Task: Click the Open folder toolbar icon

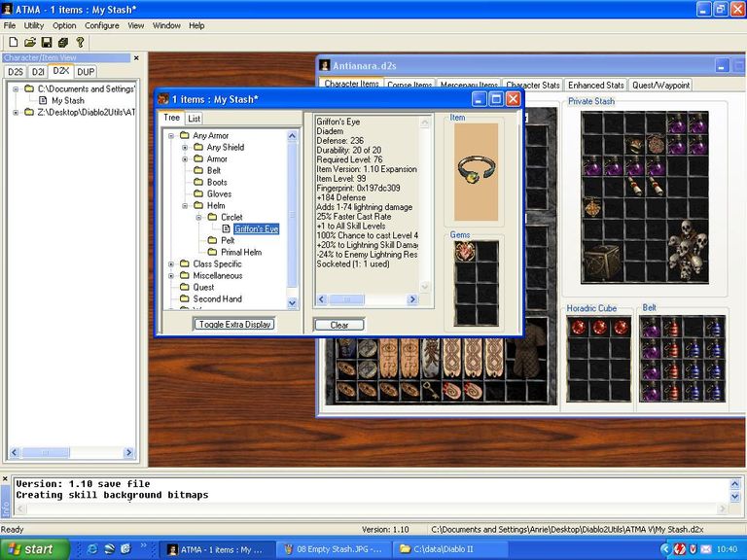Action: pos(30,43)
